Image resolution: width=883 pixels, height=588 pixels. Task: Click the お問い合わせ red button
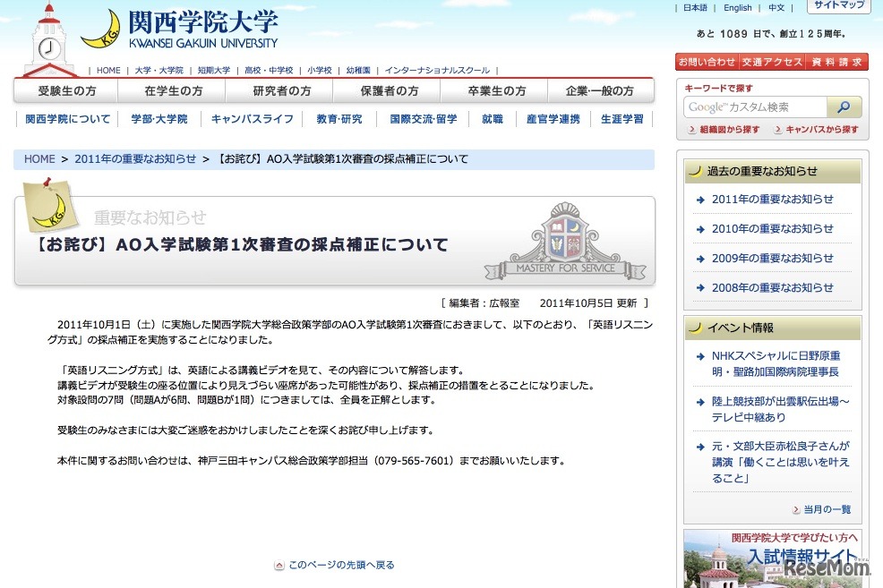[707, 62]
